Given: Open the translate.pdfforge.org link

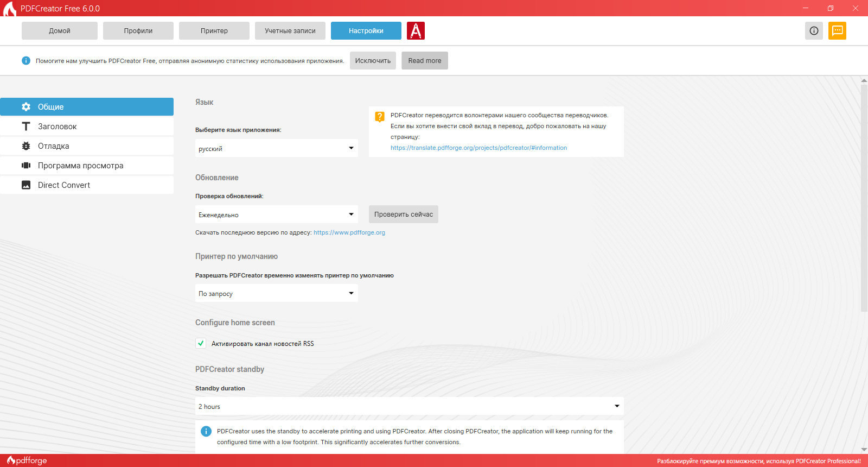Looking at the screenshot, I should (x=478, y=148).
